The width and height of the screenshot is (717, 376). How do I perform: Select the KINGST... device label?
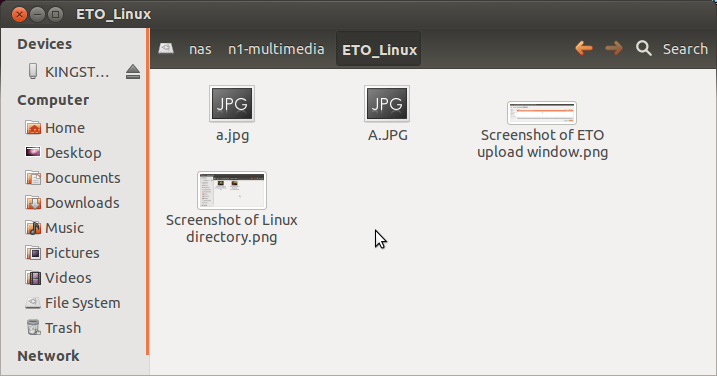77,72
